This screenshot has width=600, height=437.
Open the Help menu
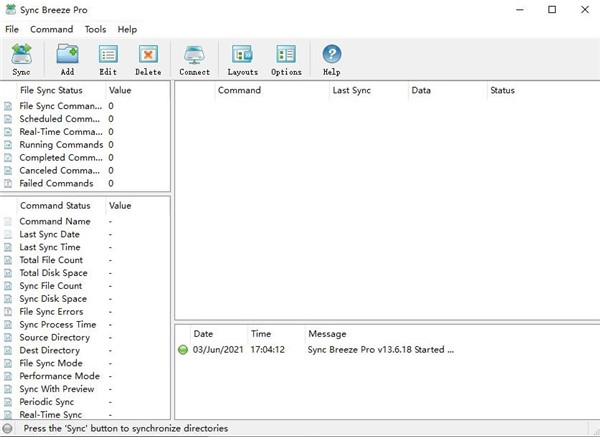(x=127, y=30)
